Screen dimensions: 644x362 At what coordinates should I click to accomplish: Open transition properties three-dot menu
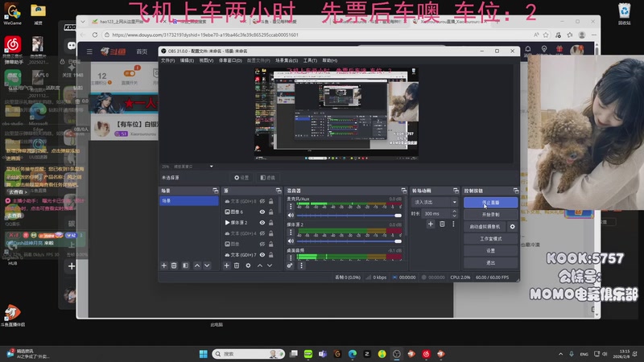point(453,224)
